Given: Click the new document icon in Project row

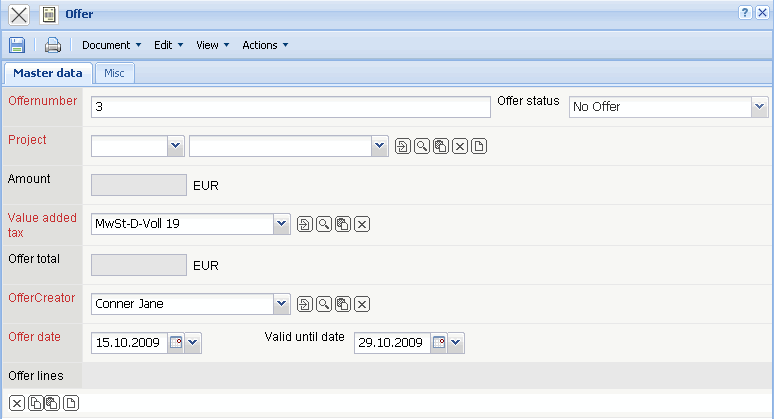Looking at the screenshot, I should (479, 147).
